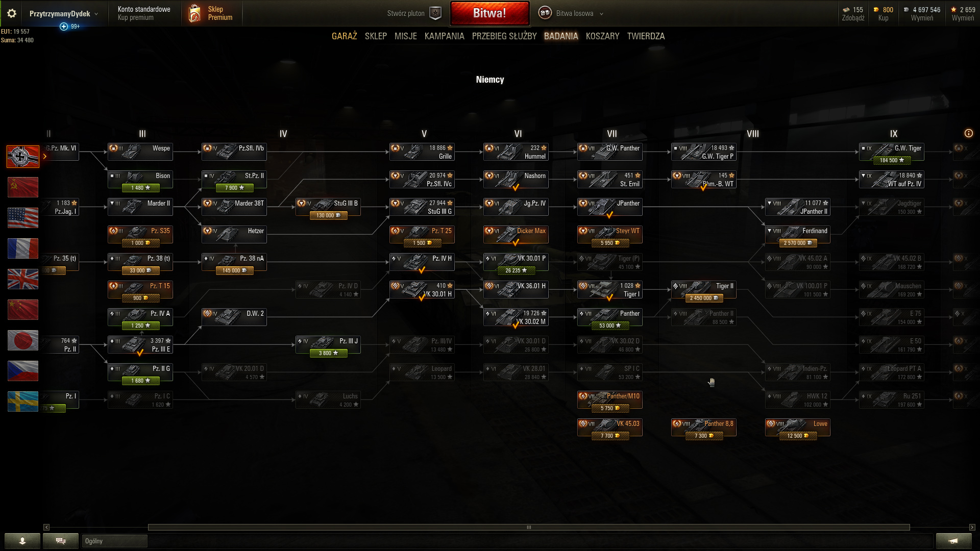
Task: Click Stwórz pluton button
Action: pos(414,13)
